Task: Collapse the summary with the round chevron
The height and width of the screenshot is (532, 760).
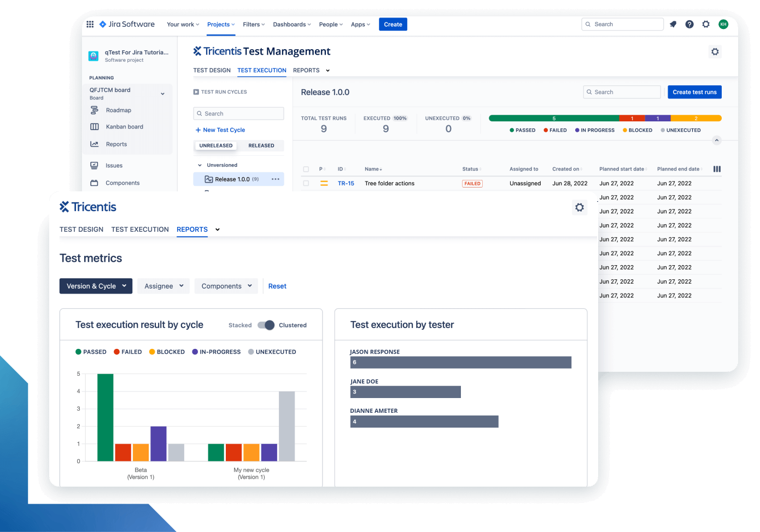Action: (x=717, y=141)
